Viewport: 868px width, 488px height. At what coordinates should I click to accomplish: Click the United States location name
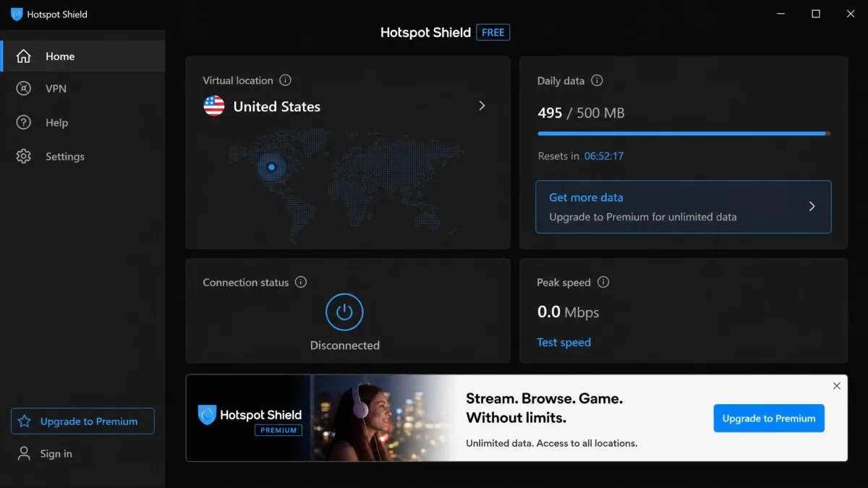pyautogui.click(x=276, y=106)
